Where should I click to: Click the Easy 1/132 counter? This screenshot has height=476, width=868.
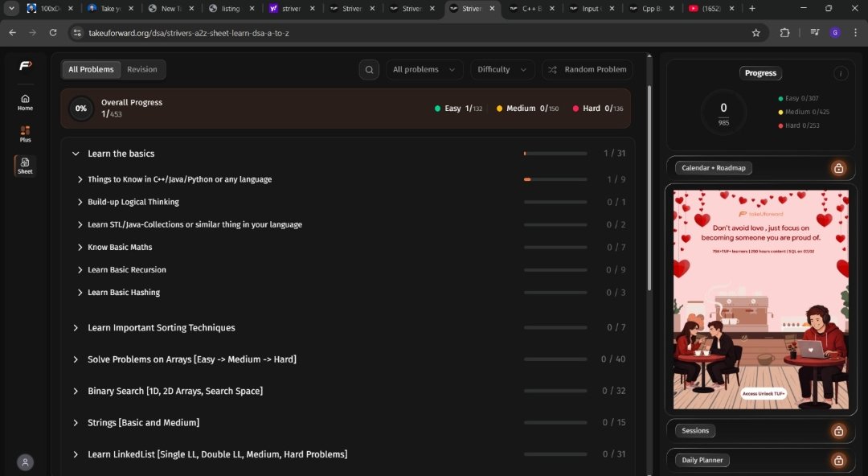click(x=458, y=109)
